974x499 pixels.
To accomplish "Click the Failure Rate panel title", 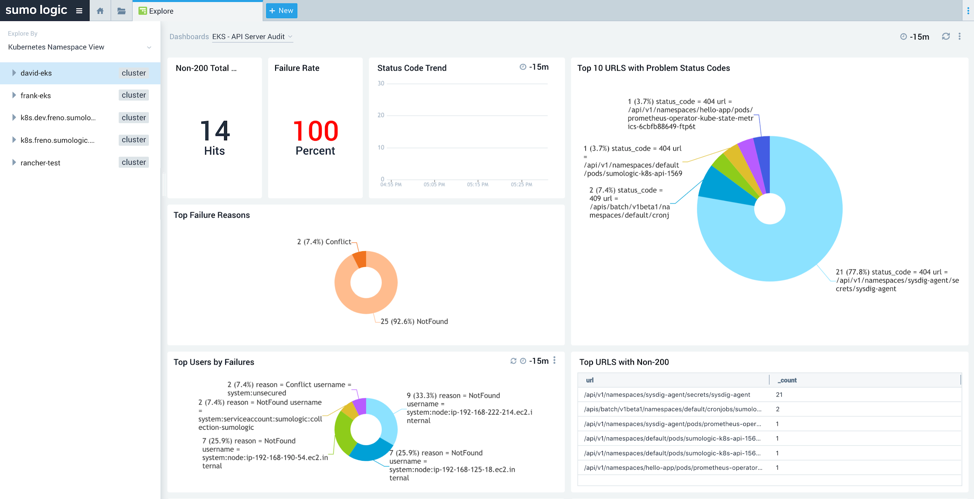I will coord(297,68).
